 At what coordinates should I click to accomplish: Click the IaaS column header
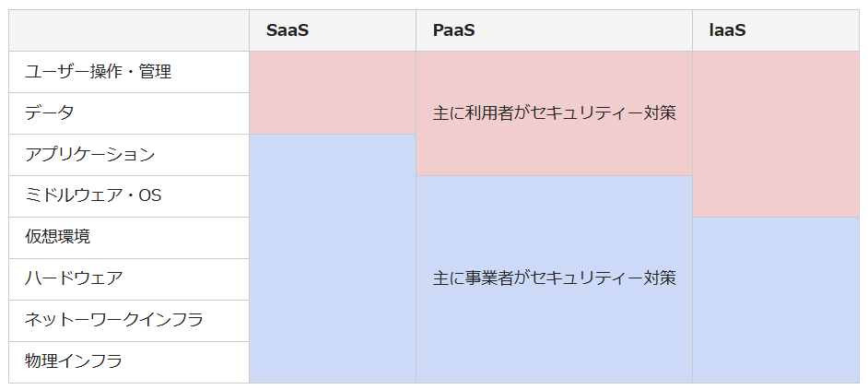[x=727, y=30]
